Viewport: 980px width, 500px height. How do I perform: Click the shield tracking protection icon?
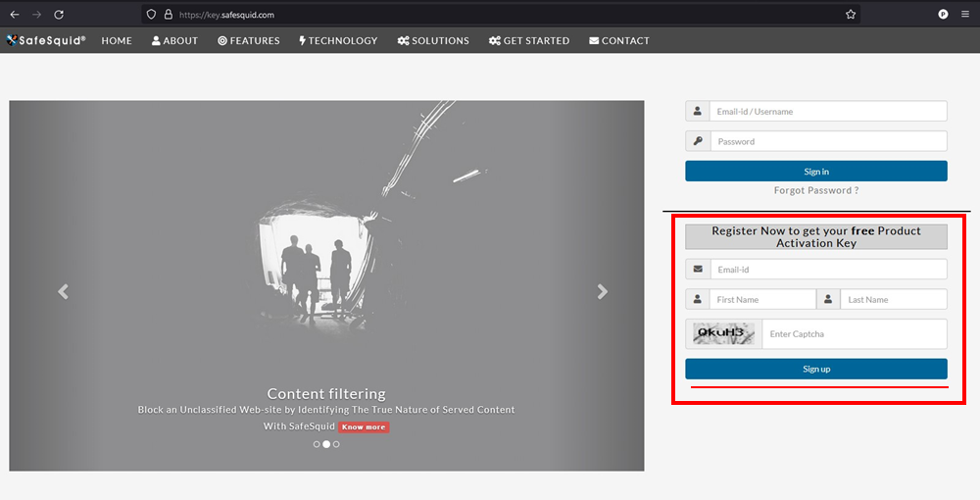151,15
